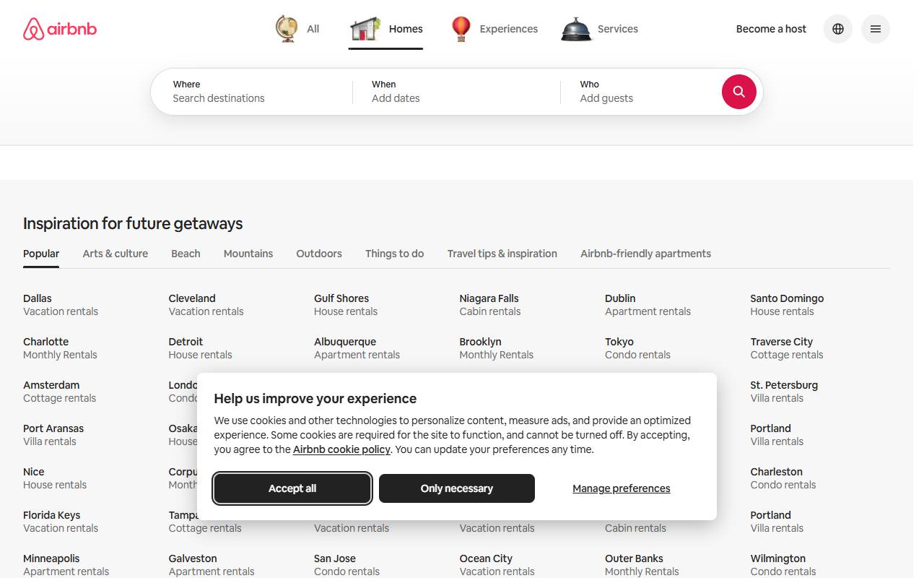Open the Airbnb-friendly apartments tab
Viewport: 924px width, 578px height.
tap(645, 254)
